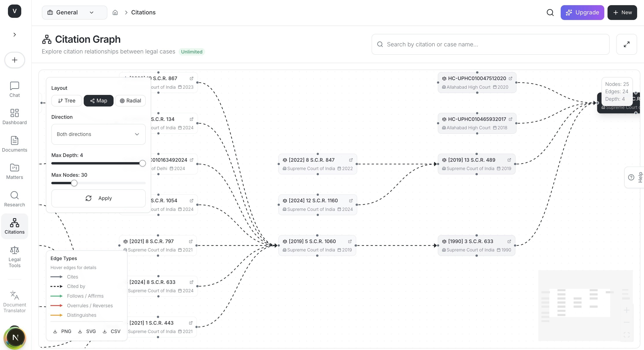Open the Research tool
644x350 pixels.
pos(14,199)
